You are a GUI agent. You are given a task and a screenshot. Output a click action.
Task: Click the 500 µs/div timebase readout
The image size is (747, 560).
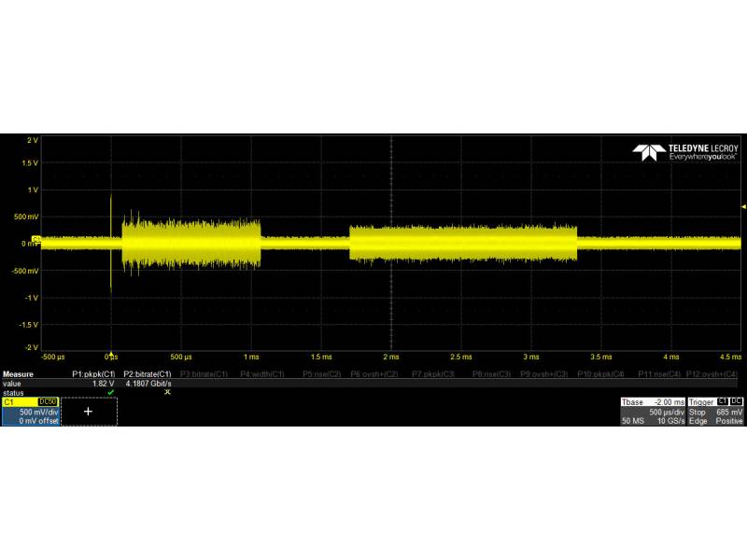coord(667,413)
